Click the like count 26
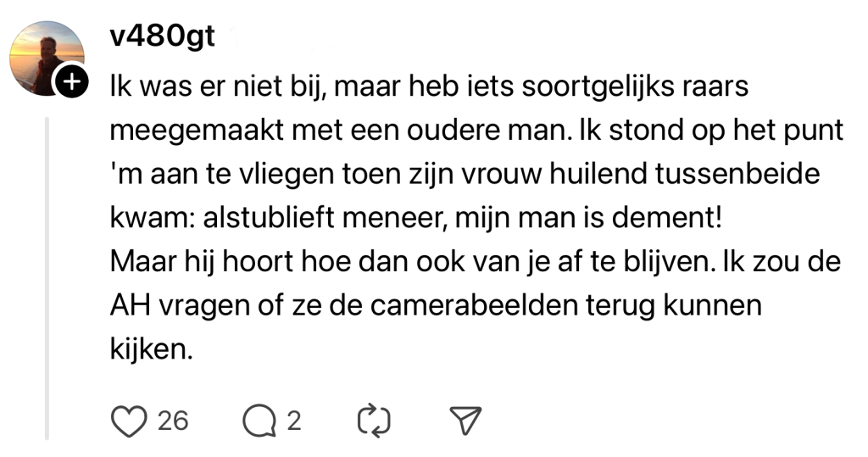The height and width of the screenshot is (457, 868). [173, 420]
